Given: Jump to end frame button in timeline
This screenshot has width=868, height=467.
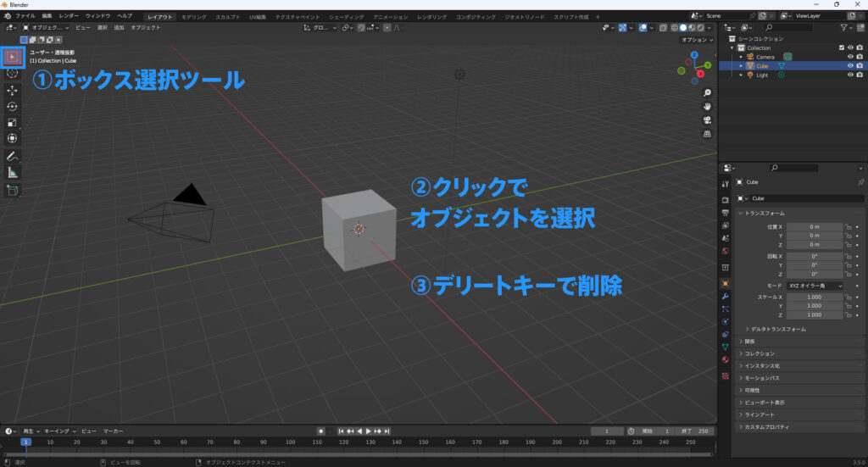Looking at the screenshot, I should pos(387,431).
